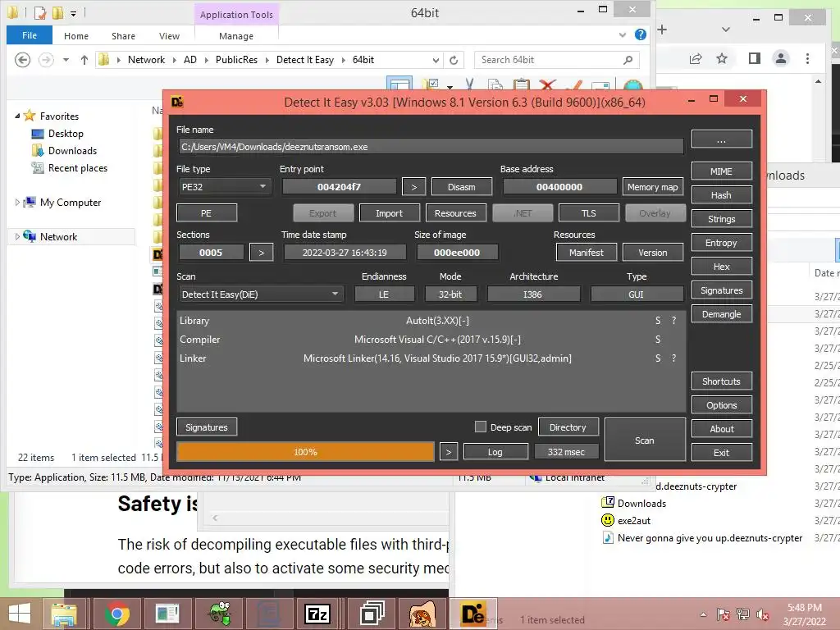840x630 pixels.
Task: Click the ? marker on the Library row
Action: [x=674, y=321]
